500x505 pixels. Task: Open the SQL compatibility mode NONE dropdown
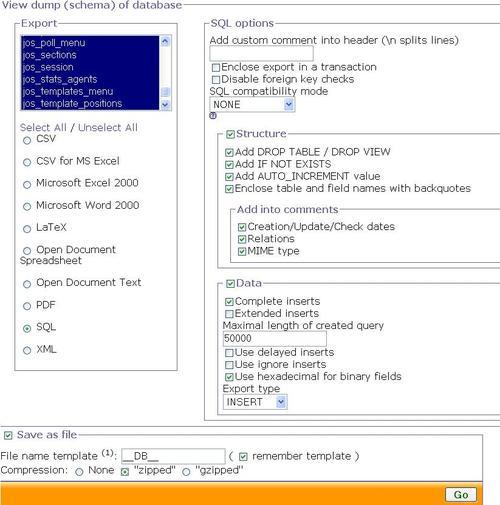pos(252,105)
